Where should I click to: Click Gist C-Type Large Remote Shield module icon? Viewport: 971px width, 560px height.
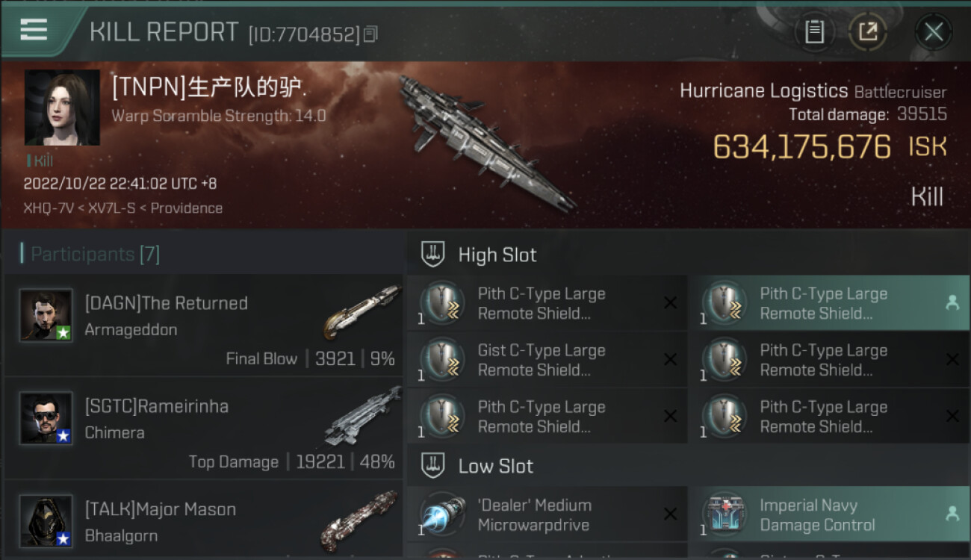point(443,360)
